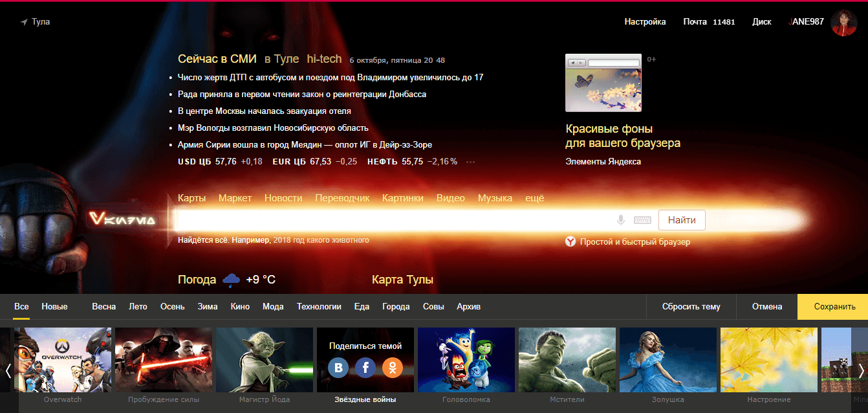The height and width of the screenshot is (413, 868).
Task: Open news about Рада и Донбасс
Action: click(x=302, y=95)
